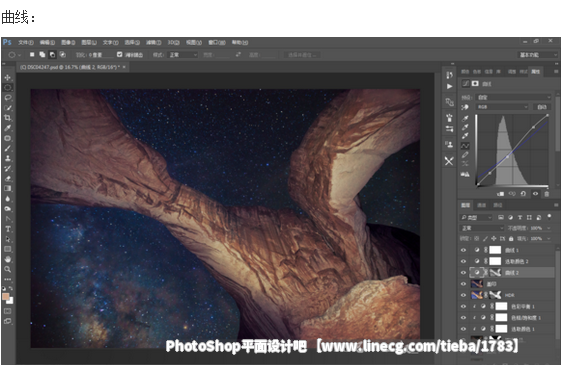574x365 pixels.
Task: Select the Hand tool
Action: coord(8,259)
